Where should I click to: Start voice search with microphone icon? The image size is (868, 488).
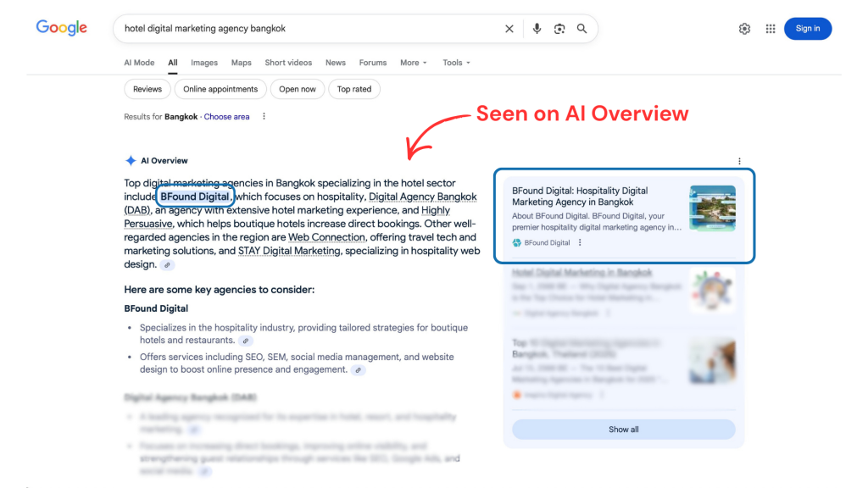(x=537, y=29)
